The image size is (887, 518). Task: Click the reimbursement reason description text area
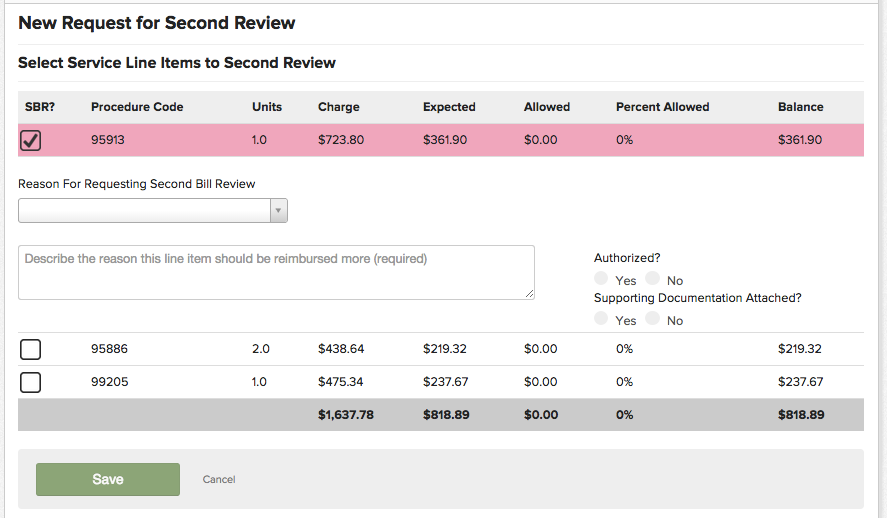(x=276, y=272)
